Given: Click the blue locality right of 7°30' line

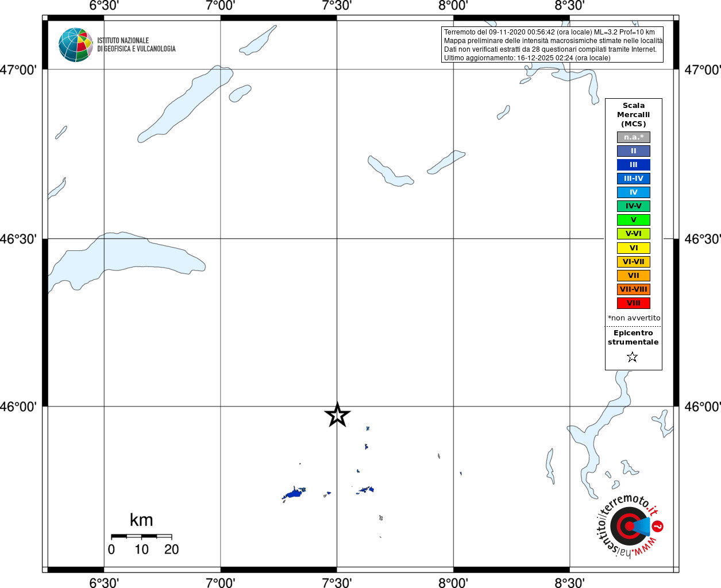Looking at the screenshot, I should click(x=365, y=490).
